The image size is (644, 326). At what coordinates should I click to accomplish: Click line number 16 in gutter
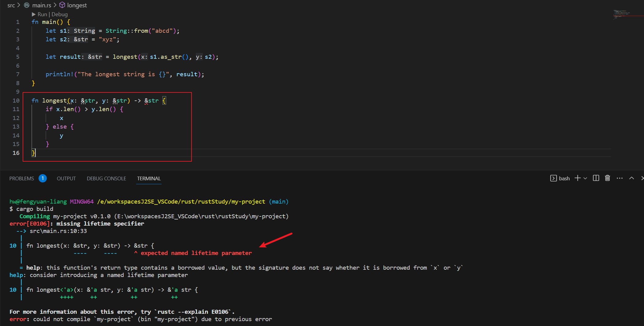pyautogui.click(x=16, y=153)
